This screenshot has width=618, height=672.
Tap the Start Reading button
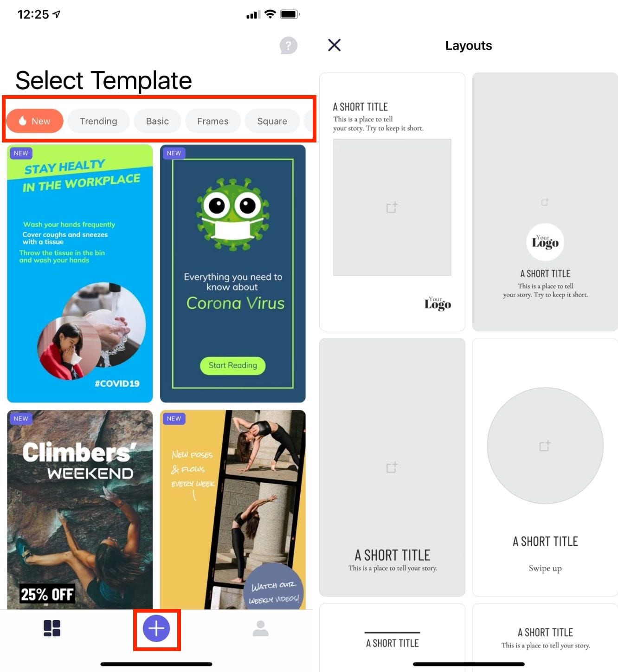tap(233, 366)
